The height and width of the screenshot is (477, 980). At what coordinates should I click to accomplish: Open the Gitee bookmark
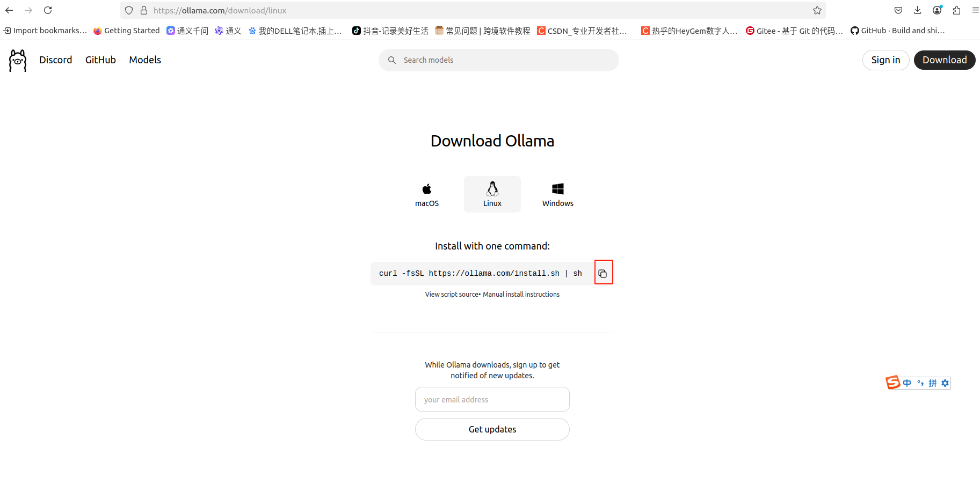pyautogui.click(x=795, y=31)
